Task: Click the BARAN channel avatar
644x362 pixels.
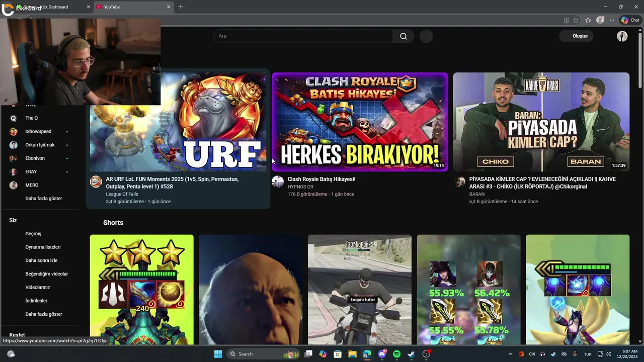Action: coord(460,182)
